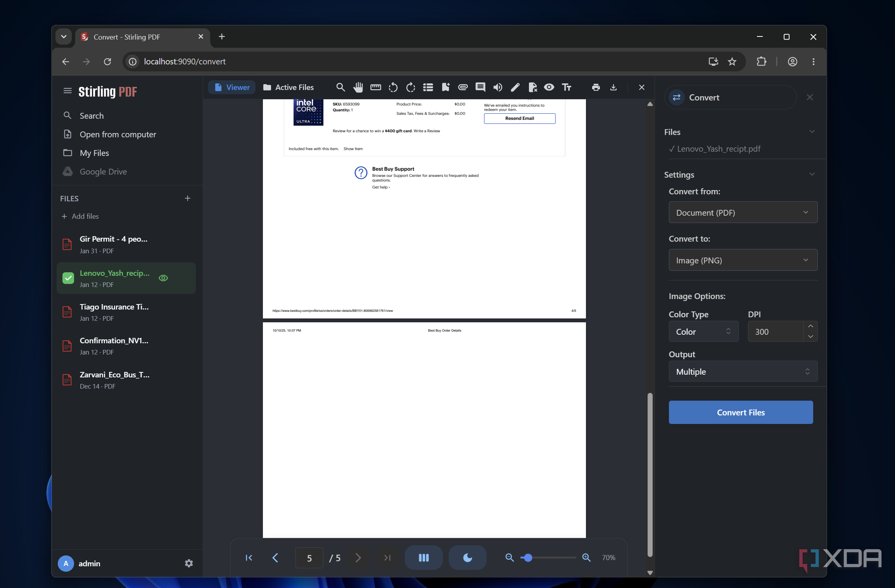Viewport: 895px width, 588px height.
Task: Download the file from viewer toolbar
Action: (x=613, y=87)
